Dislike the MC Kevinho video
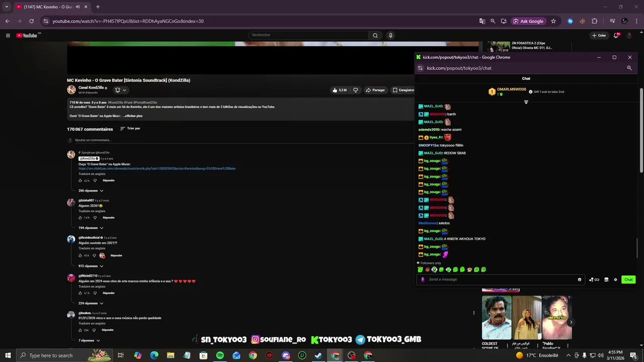This screenshot has width=644, height=362. click(355, 90)
